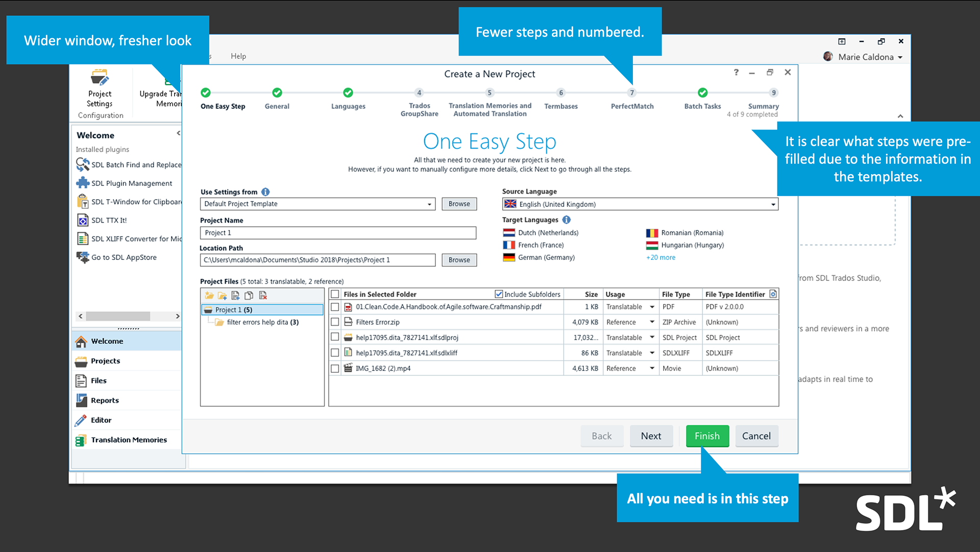Check the select-all box in Files in Selected Folder header

click(x=335, y=294)
